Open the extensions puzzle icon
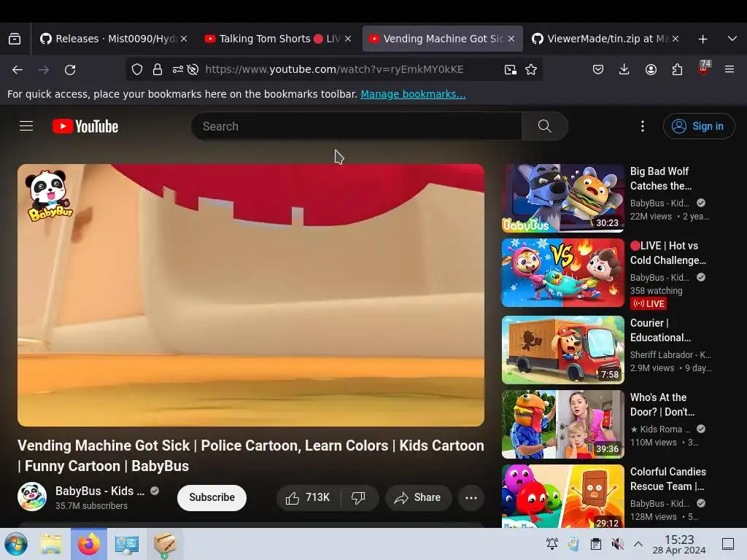Image resolution: width=747 pixels, height=560 pixels. point(677,69)
